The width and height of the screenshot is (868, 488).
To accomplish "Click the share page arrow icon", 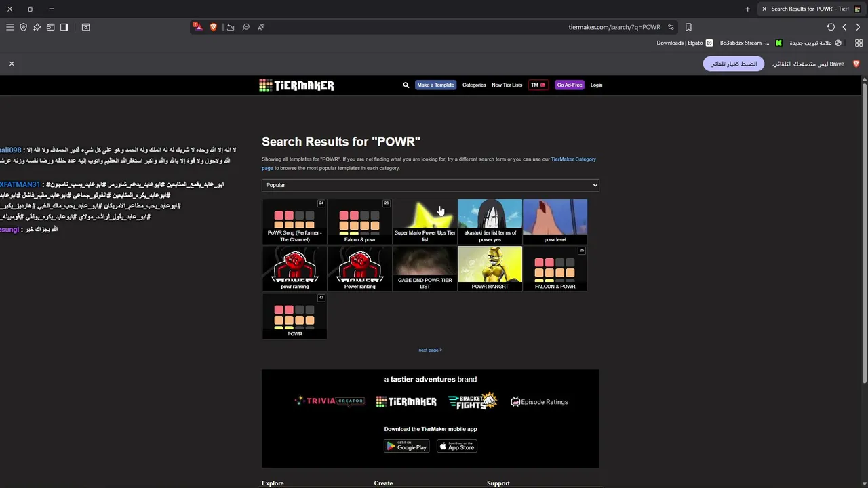I will click(231, 27).
